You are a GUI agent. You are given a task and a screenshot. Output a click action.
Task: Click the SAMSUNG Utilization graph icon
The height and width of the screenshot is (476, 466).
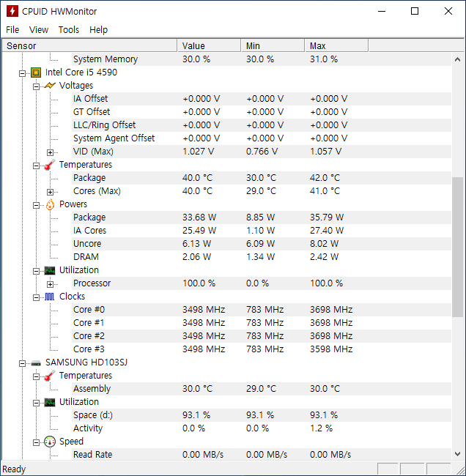[x=50, y=402]
